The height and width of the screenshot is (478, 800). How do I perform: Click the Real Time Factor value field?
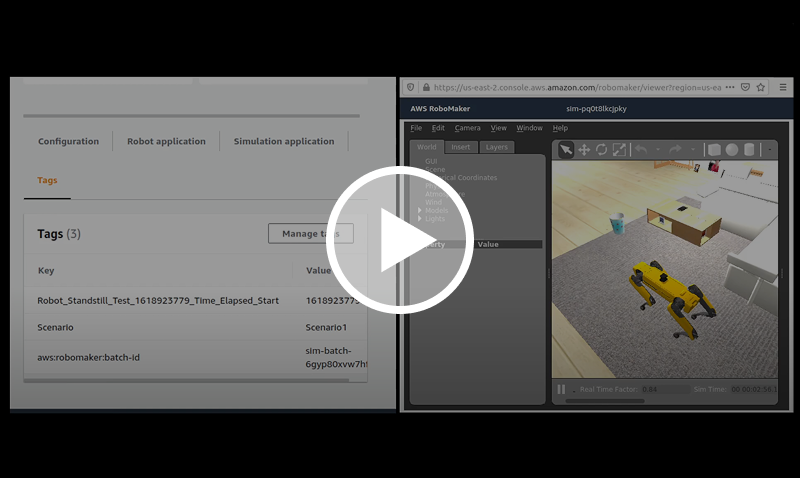tap(665, 389)
